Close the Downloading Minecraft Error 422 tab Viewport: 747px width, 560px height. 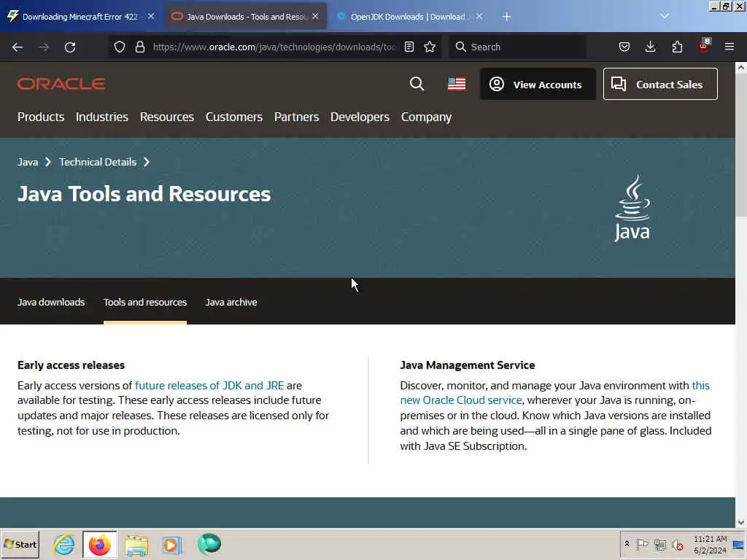point(151,16)
